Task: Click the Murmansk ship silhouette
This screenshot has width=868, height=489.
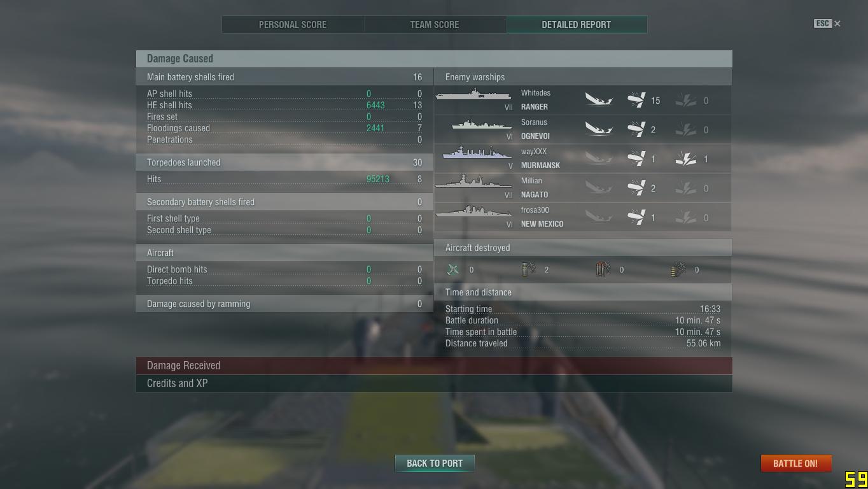Action: [477, 153]
